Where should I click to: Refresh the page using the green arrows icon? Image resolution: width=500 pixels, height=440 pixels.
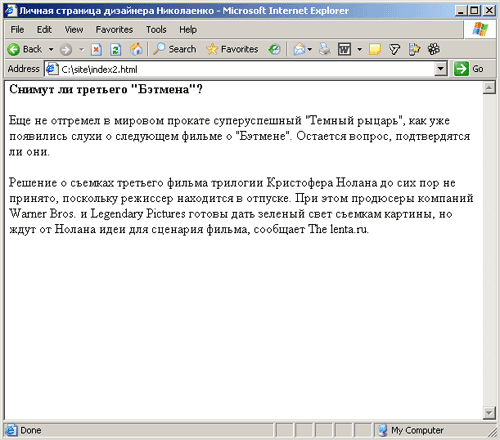(115, 50)
